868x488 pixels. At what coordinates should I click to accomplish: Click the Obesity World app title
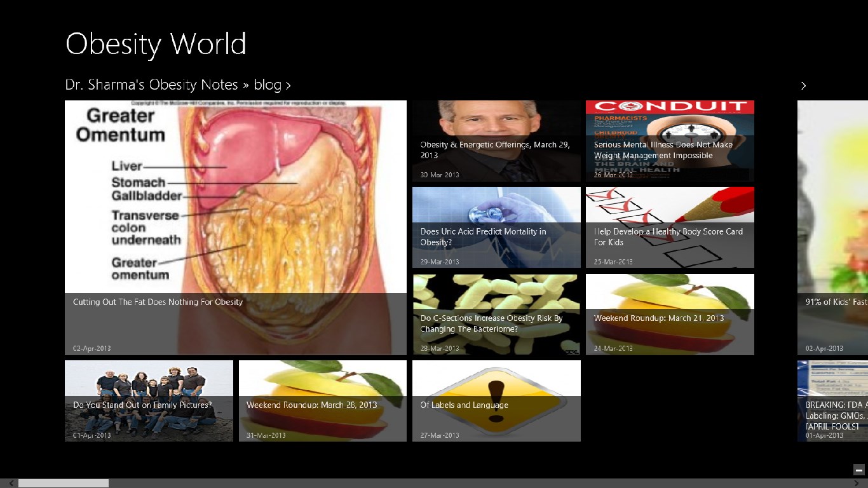pyautogui.click(x=156, y=44)
